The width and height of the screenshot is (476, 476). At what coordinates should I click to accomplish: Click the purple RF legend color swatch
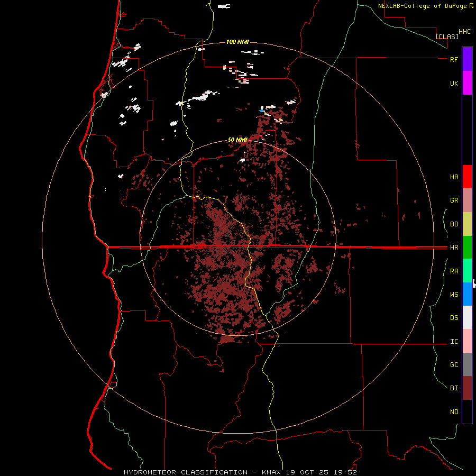(467, 59)
